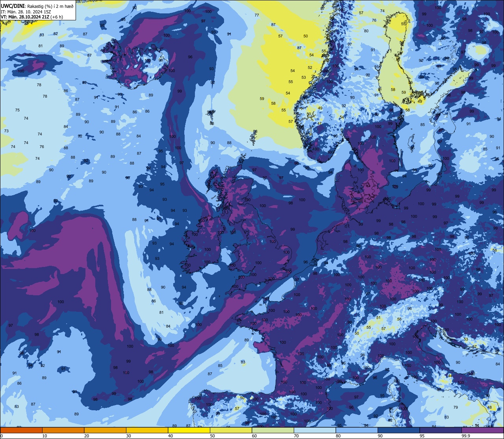Click the humidity value '77' on the map
This screenshot has width=504, height=439.
tap(257, 15)
